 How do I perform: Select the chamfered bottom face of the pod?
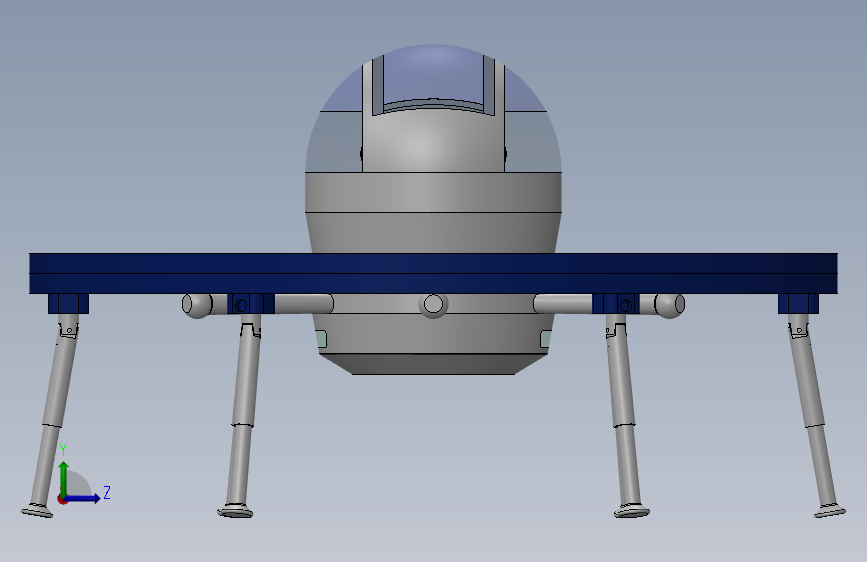click(x=434, y=364)
